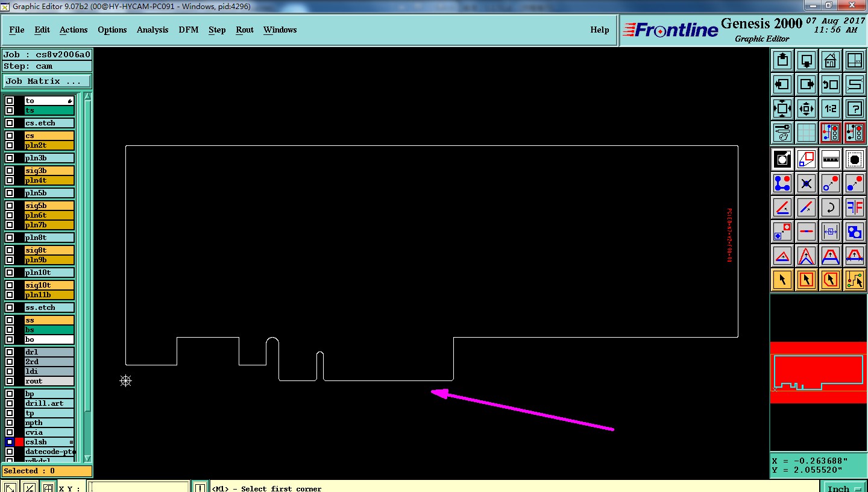Screen dimensions: 868x492
Task: Click layer list scroll-up arrow
Action: click(x=87, y=96)
